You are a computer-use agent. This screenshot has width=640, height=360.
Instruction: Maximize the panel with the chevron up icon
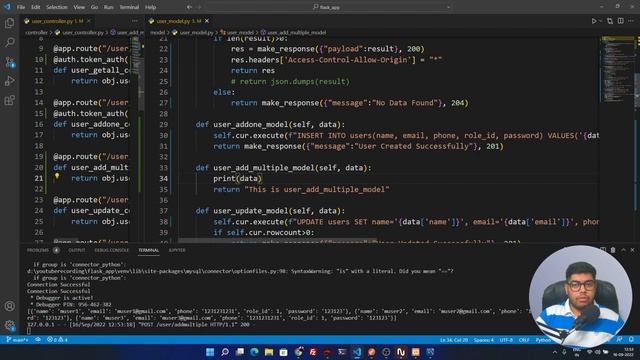tap(623, 250)
